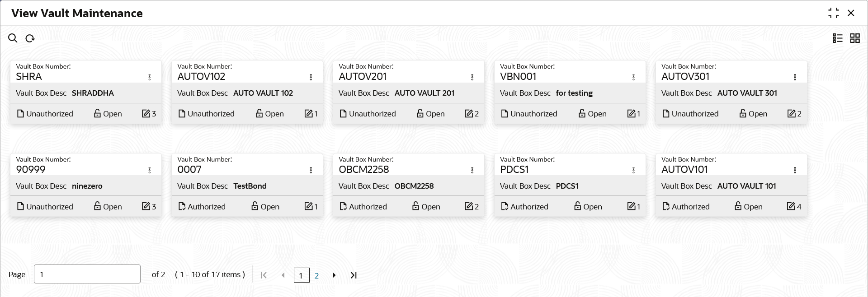868x297 pixels.
Task: Click the edit count icon on vault 90999
Action: coord(146,206)
